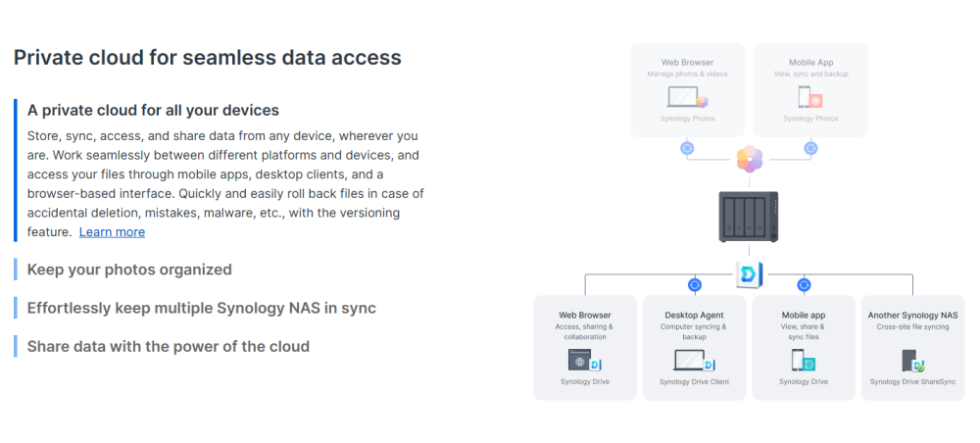Screen dimensions: 980x443
Task: Click Synology Photos label under top Web Browser
Action: click(x=688, y=119)
